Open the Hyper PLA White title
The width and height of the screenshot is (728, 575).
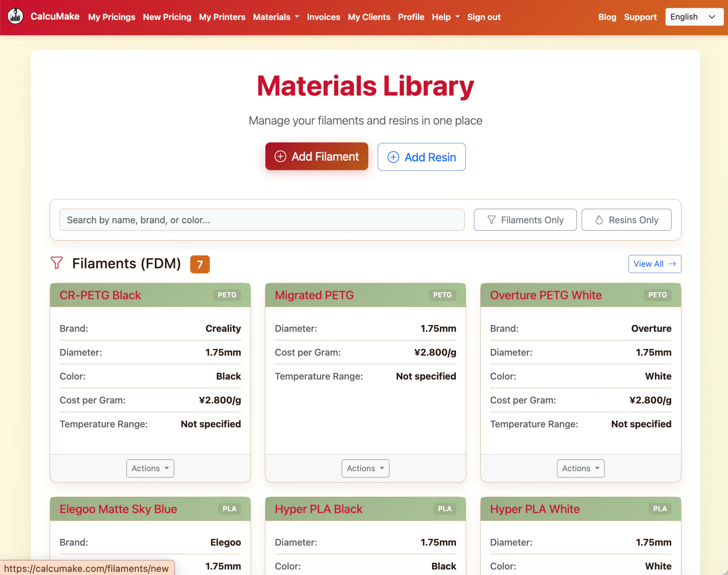(x=535, y=509)
